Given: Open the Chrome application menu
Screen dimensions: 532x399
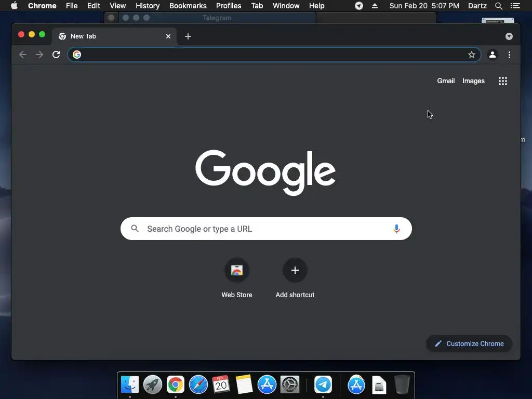Looking at the screenshot, I should (x=42, y=6).
